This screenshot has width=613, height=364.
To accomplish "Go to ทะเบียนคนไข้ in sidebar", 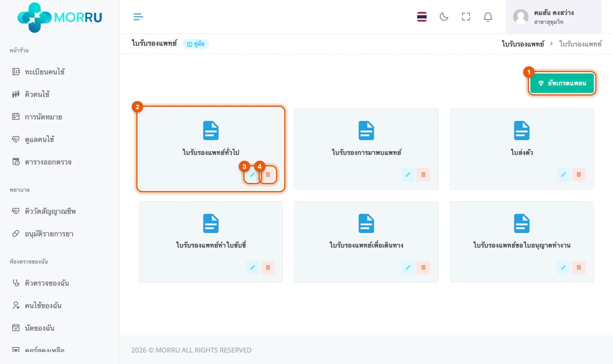I will coord(38,72).
